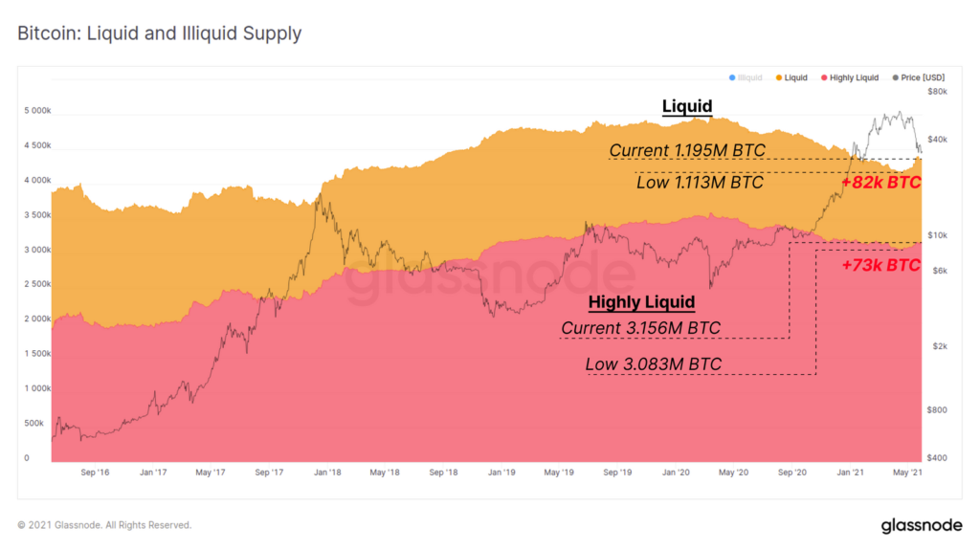Select the underlined Highly Liquid heading annotation
This screenshot has height=550, width=980.
click(x=641, y=302)
